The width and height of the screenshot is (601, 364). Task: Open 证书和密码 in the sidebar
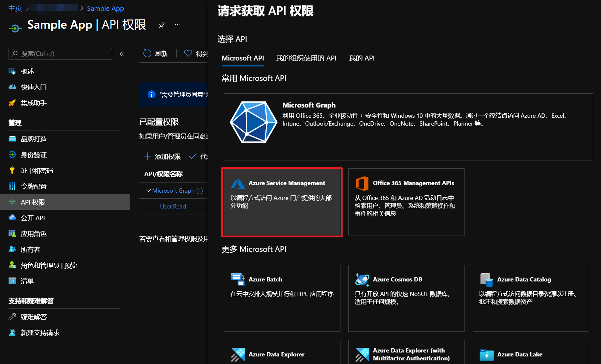(x=37, y=171)
